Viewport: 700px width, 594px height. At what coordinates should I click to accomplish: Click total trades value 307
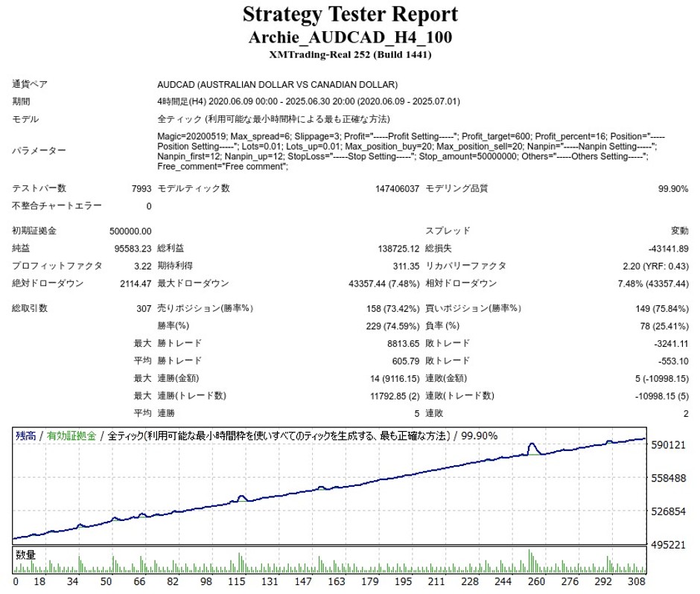pos(144,308)
